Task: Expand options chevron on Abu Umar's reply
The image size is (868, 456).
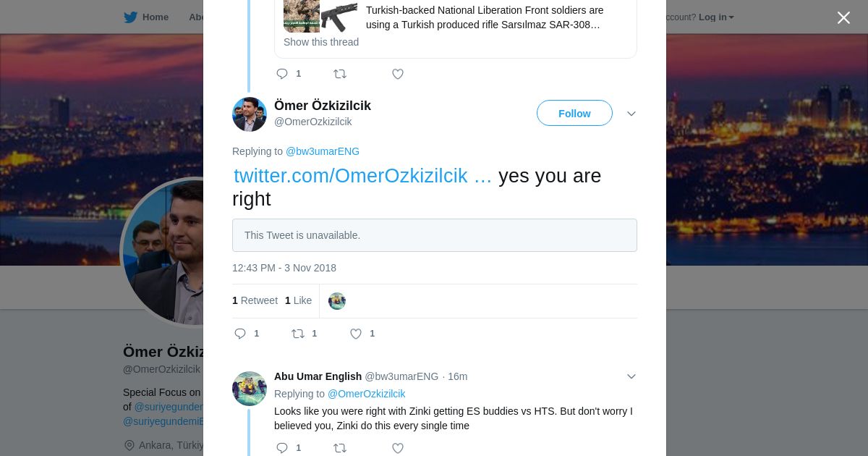Action: (631, 376)
